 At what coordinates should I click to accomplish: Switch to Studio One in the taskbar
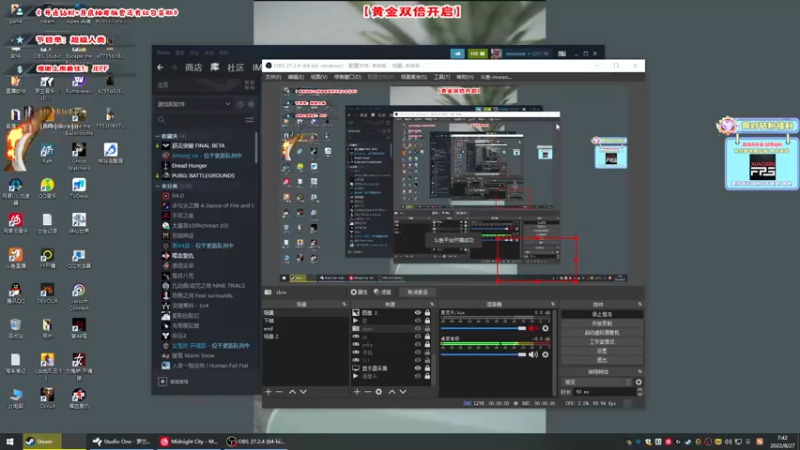pyautogui.click(x=121, y=441)
